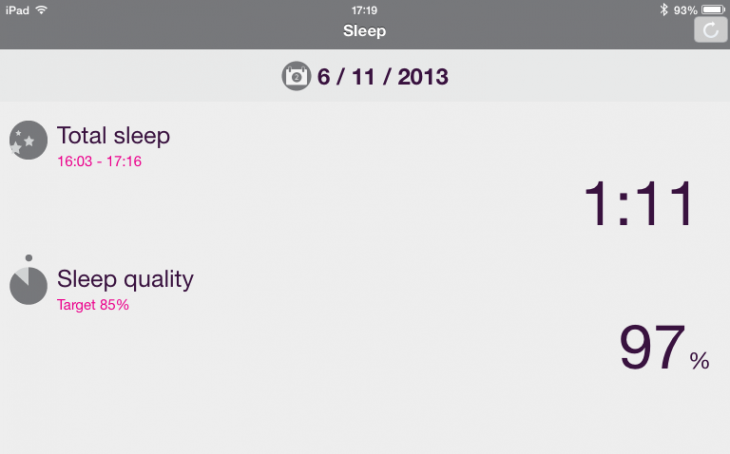Tap the moon and stars Total sleep icon
730x454 pixels.
click(28, 140)
